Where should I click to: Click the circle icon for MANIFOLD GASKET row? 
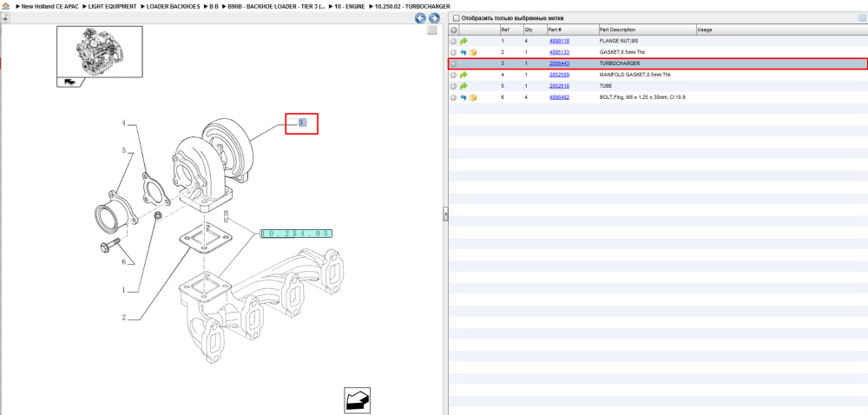point(453,75)
